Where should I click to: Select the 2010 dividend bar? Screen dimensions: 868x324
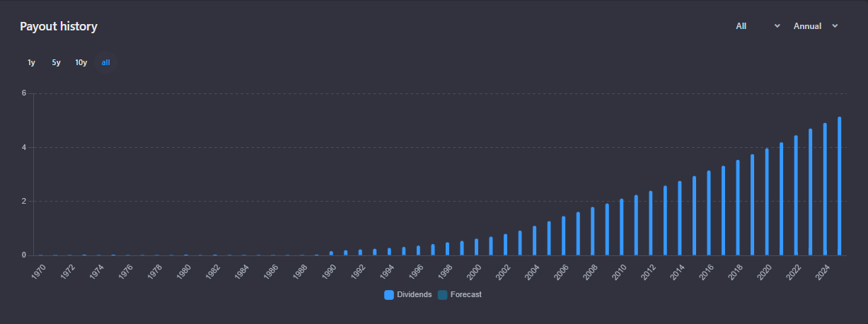622,227
